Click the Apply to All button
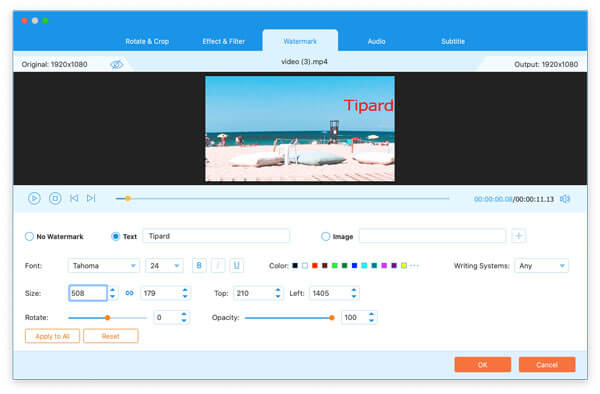 [52, 336]
